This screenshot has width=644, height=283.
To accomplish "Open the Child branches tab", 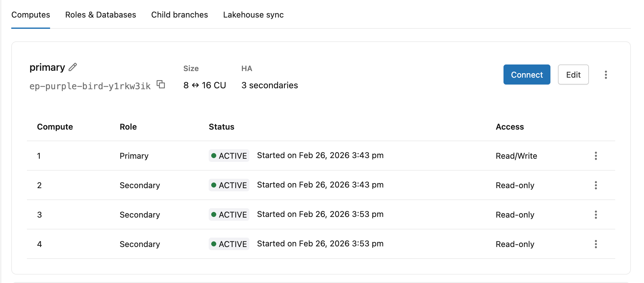I will [x=179, y=14].
